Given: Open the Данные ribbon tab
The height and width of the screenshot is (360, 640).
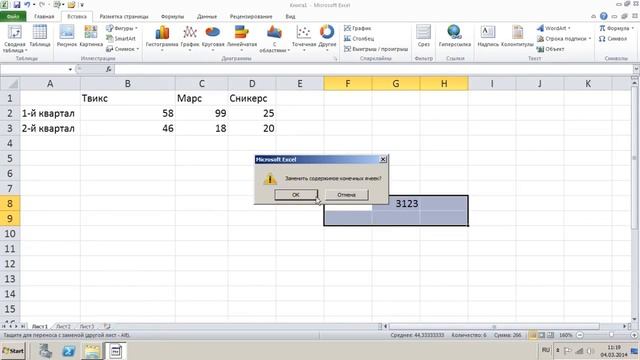Looking at the screenshot, I should click(x=207, y=16).
